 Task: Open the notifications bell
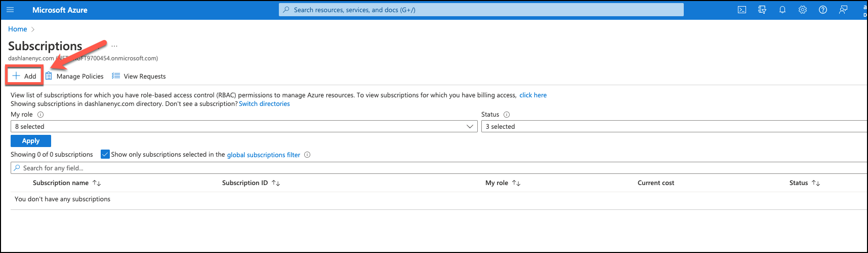782,10
